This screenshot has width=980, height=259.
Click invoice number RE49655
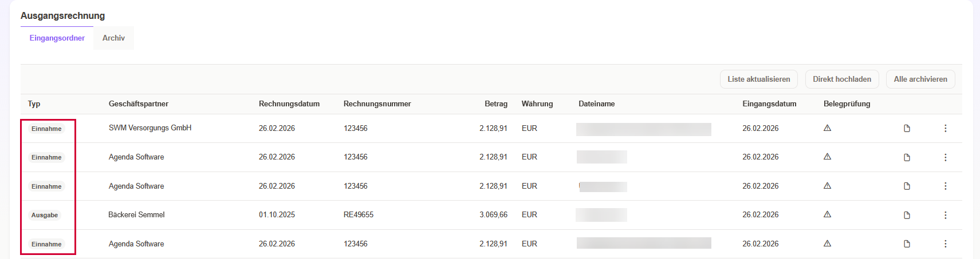pyautogui.click(x=359, y=215)
